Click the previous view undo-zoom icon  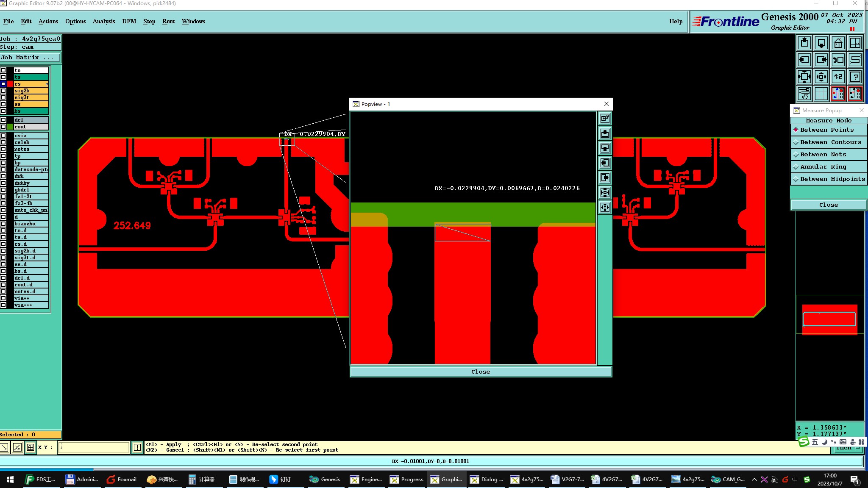(x=838, y=60)
